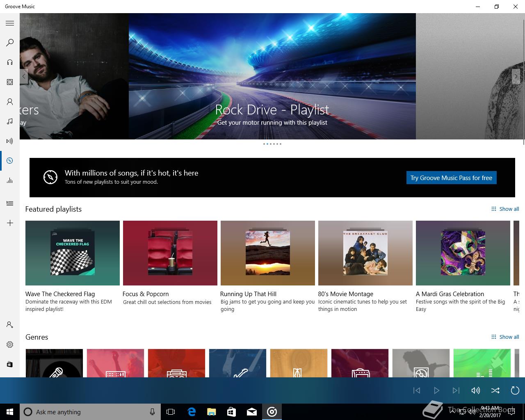Viewport: 525px width, 420px height.
Task: Open the microphone genre tile
Action: 54,363
